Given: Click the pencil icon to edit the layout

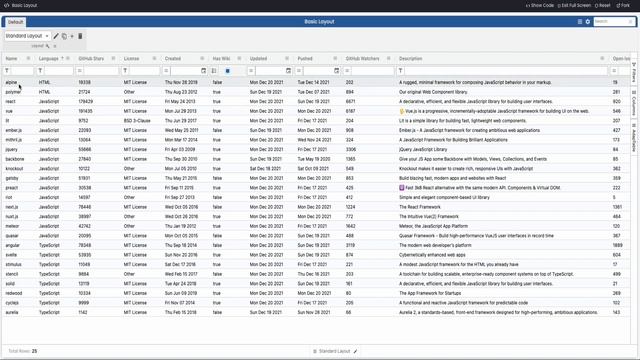Looking at the screenshot, I should point(56,36).
